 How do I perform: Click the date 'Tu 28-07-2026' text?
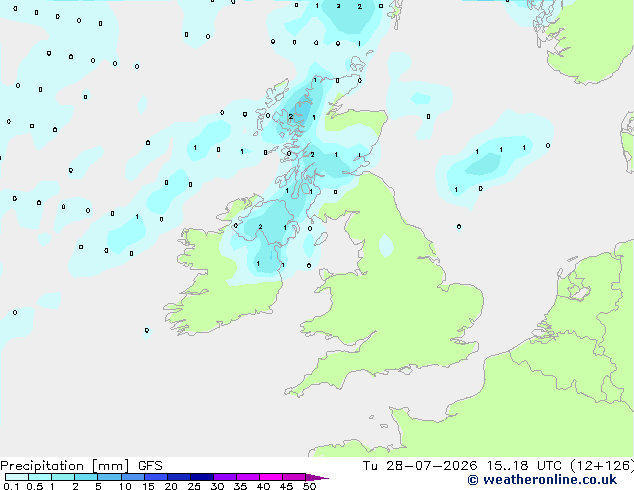coord(420,466)
